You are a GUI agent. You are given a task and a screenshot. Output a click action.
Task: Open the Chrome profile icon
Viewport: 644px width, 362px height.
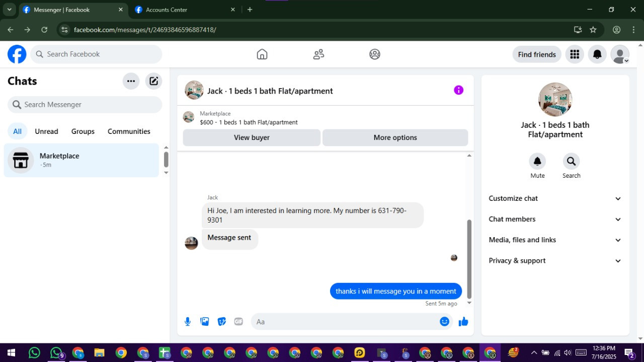pos(616,30)
